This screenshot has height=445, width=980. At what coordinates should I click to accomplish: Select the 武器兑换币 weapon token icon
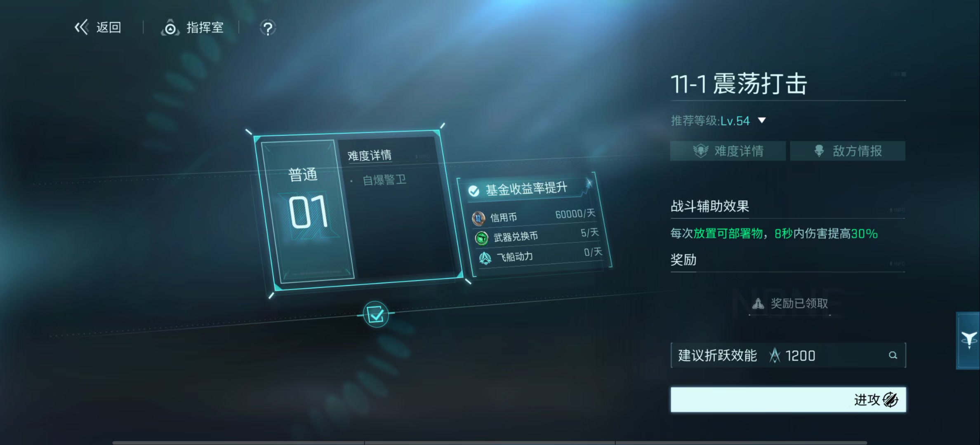pos(481,238)
